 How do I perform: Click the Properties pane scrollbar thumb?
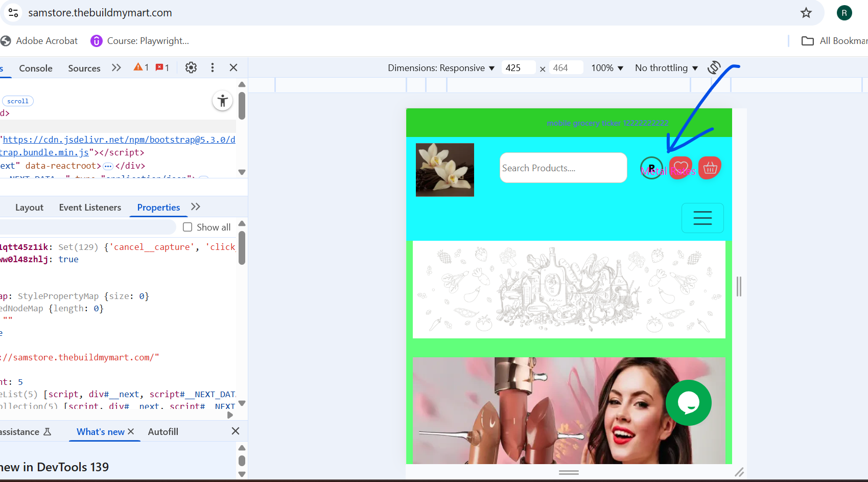(x=242, y=248)
